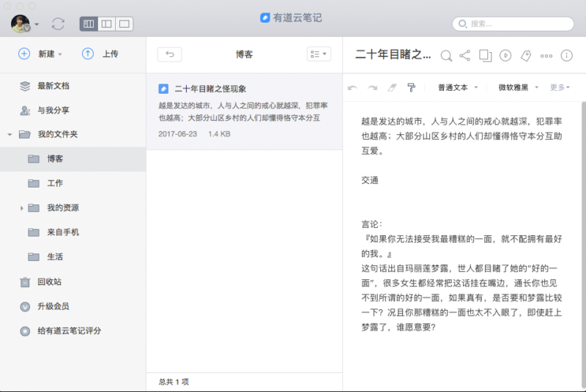
Task: Open the 回收站 recycle bin
Action: (x=49, y=281)
